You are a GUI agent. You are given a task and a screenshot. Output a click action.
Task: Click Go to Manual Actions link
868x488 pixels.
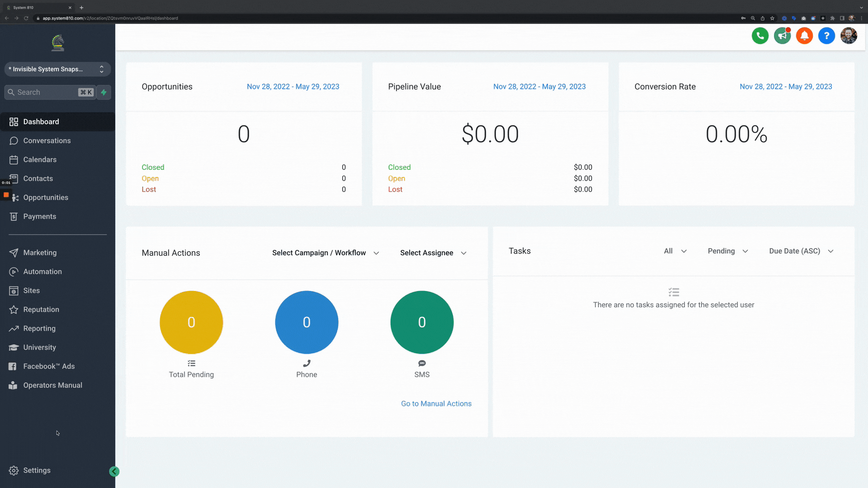[x=436, y=404]
